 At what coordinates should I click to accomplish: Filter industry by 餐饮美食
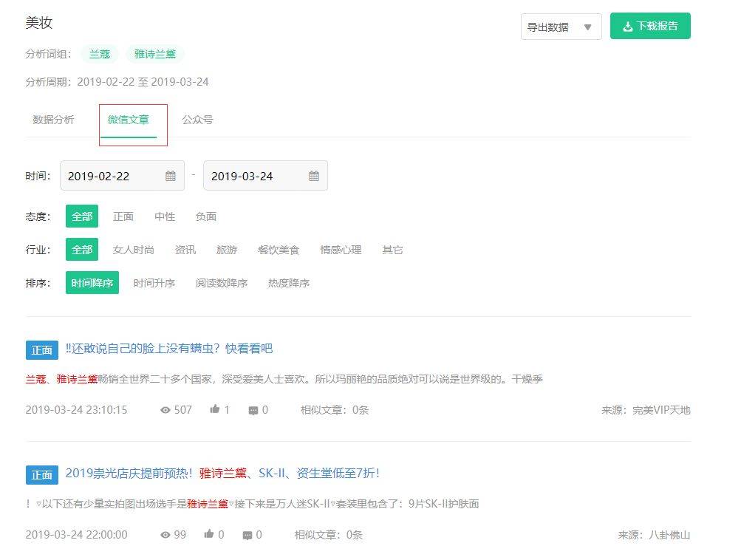279,250
